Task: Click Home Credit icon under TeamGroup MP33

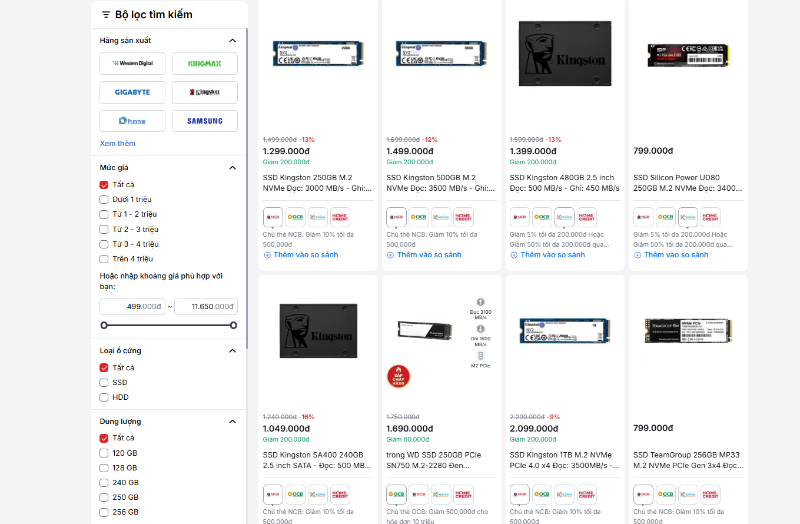Action: click(710, 494)
